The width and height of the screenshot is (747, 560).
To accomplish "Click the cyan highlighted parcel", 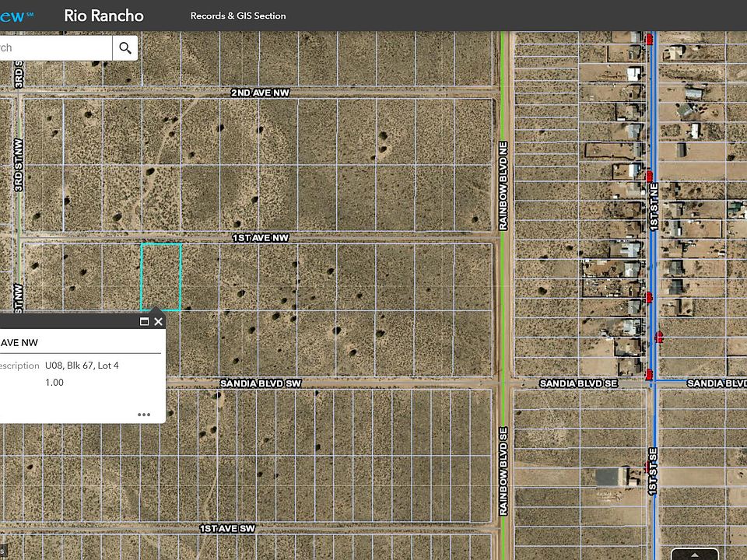I will (x=161, y=277).
